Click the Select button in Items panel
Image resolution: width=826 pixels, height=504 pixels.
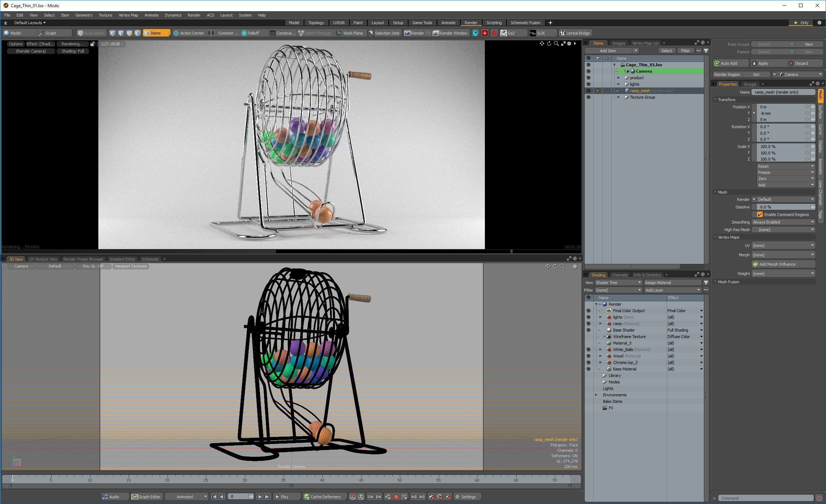tap(666, 51)
